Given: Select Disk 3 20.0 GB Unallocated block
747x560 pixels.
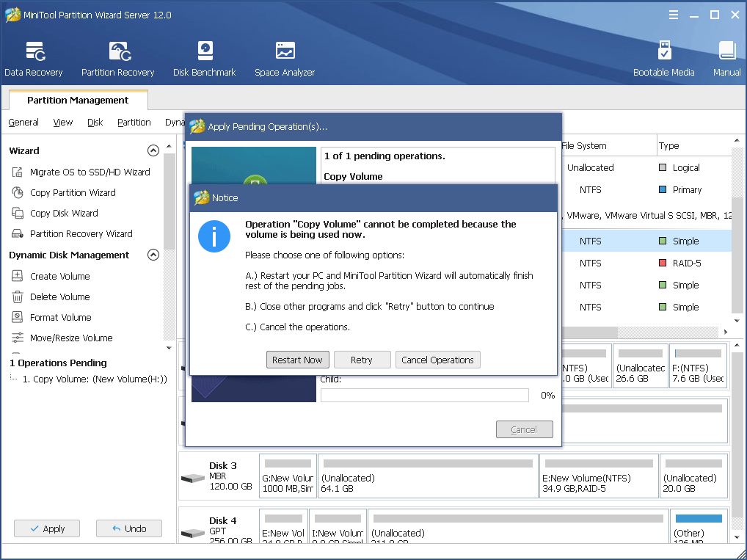Looking at the screenshot, I should point(695,476).
